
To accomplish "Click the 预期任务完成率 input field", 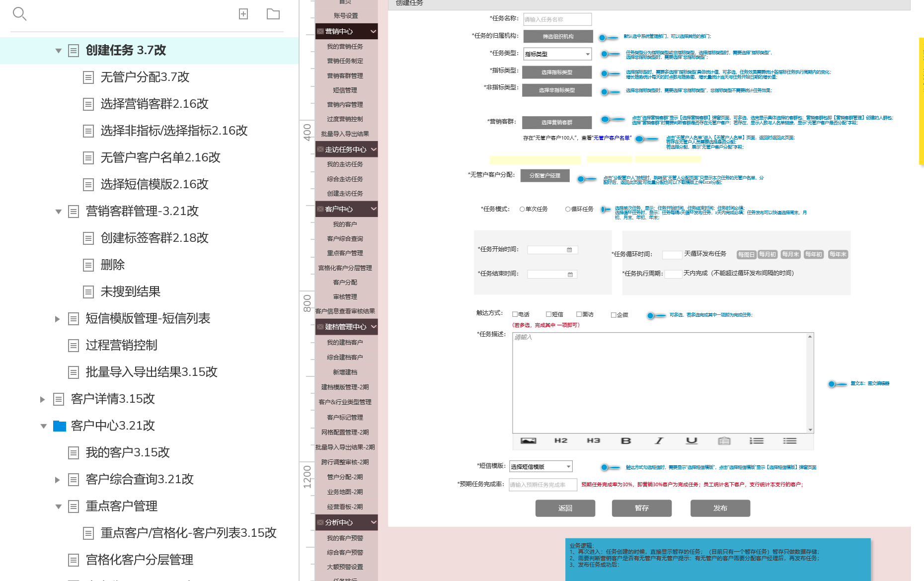I will [x=543, y=485].
